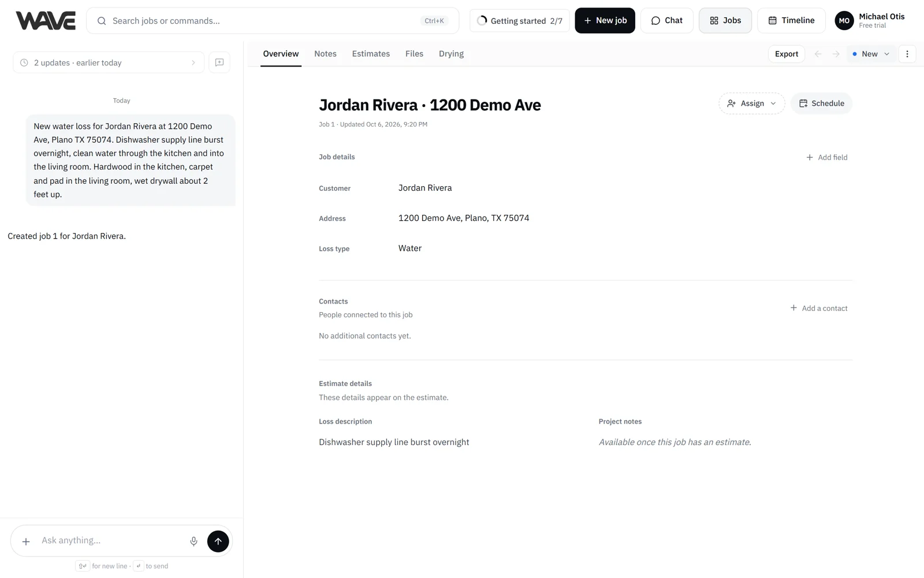The height and width of the screenshot is (578, 924).
Task: Click the search magnifier icon
Action: (102, 21)
